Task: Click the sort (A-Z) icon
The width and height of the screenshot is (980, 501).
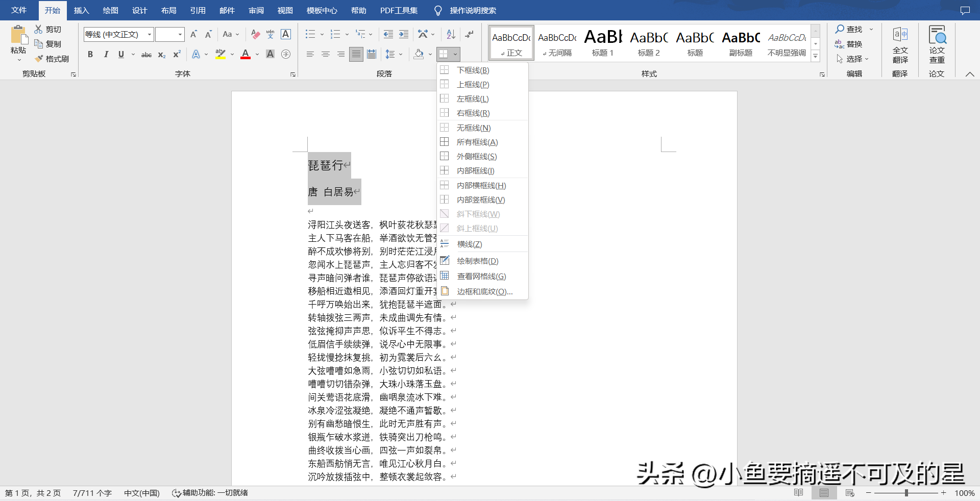Action: [x=451, y=34]
